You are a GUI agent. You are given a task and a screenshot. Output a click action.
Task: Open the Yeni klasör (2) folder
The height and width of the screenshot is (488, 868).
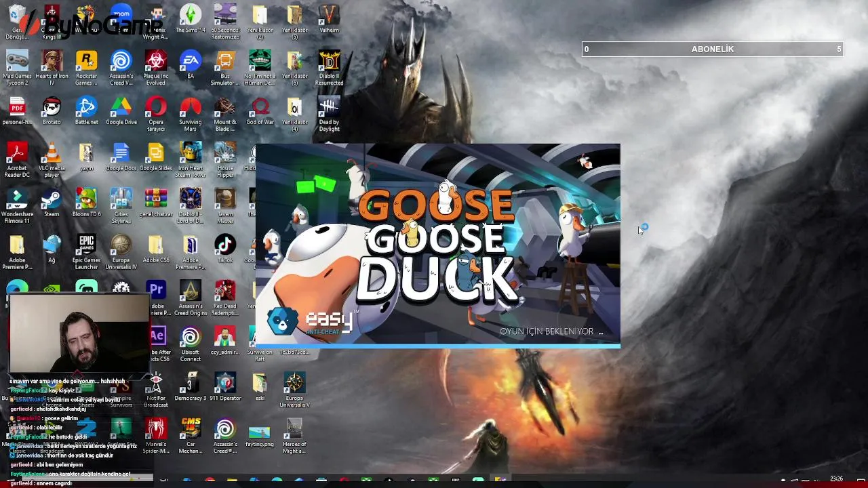(260, 20)
